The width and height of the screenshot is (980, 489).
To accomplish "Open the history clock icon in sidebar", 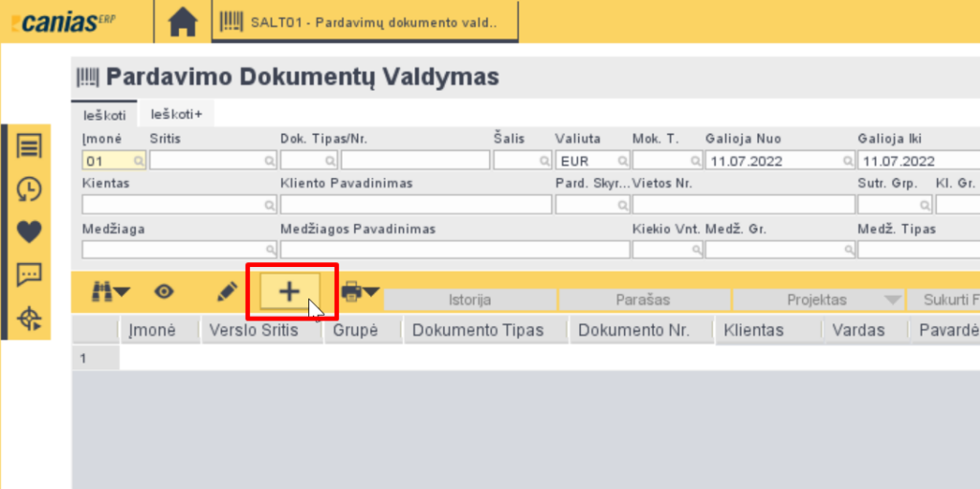I will [30, 189].
